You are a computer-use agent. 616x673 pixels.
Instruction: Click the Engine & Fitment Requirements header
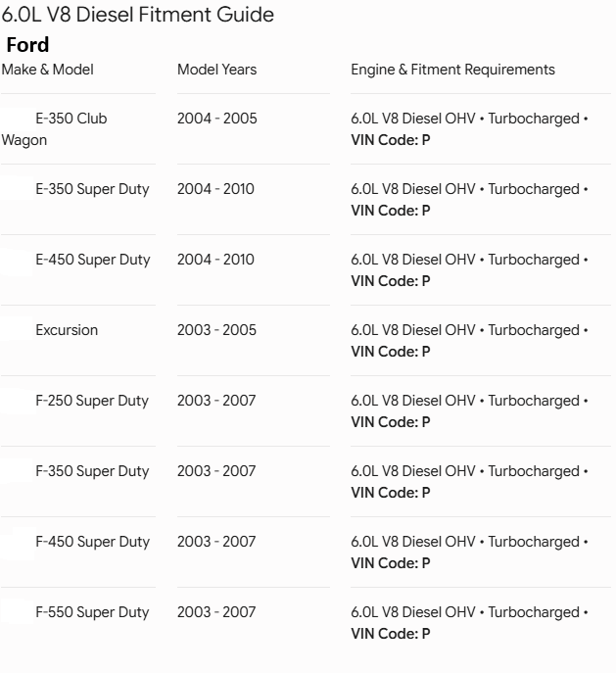tap(453, 70)
